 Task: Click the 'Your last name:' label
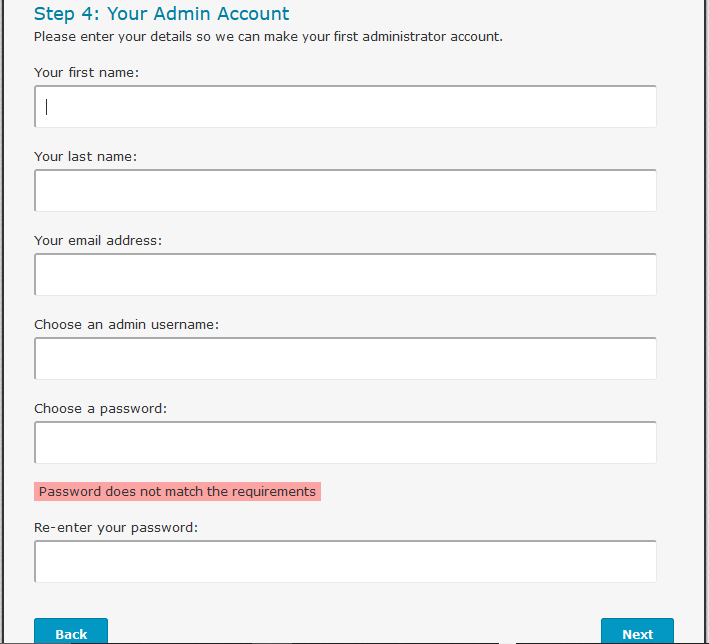coord(85,157)
